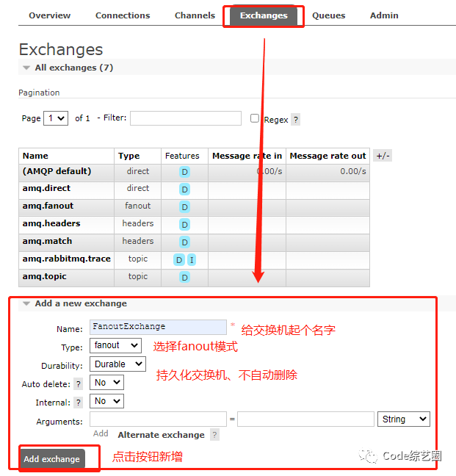Click the Internal help question mark

[x=79, y=403]
